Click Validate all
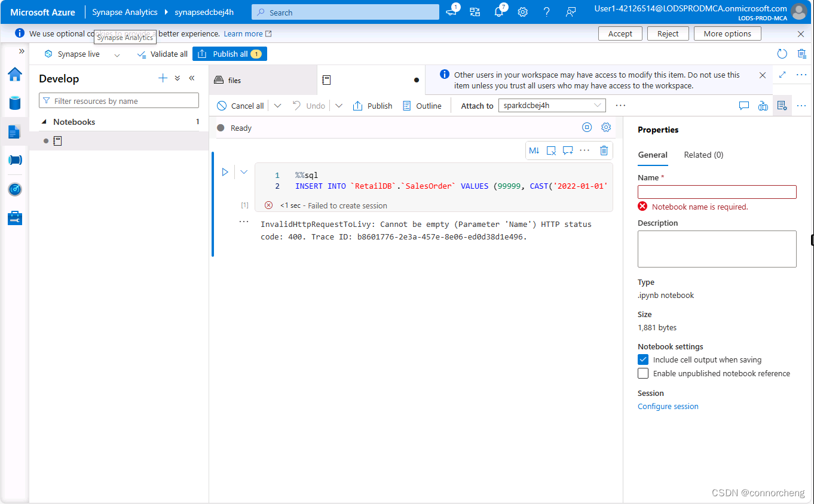Screen dimensions: 814x504 (x=163, y=54)
